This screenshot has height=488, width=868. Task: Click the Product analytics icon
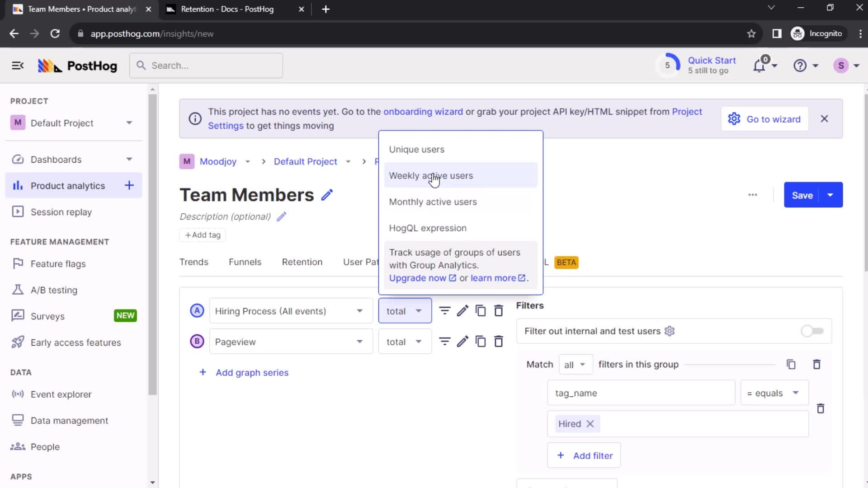tap(15, 185)
